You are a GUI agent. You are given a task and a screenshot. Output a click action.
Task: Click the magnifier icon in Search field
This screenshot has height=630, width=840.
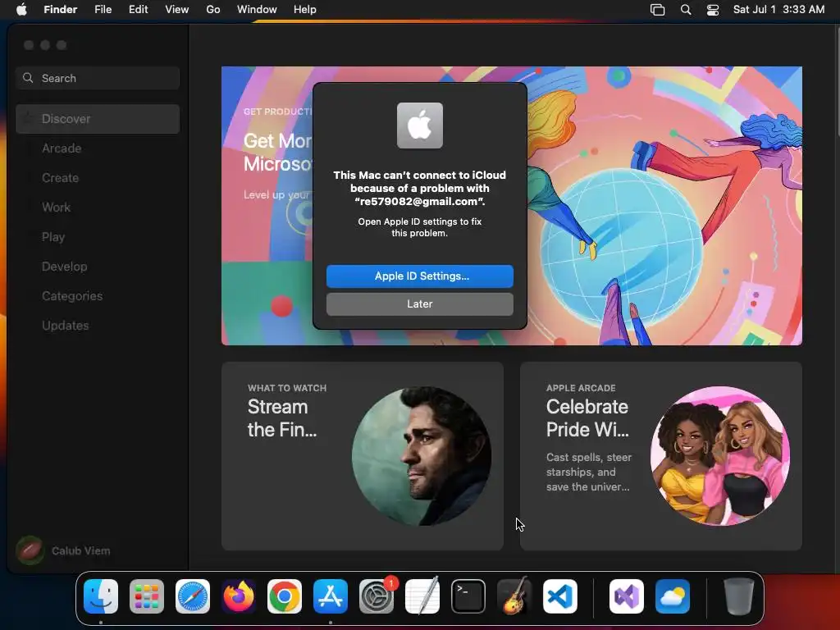(28, 78)
